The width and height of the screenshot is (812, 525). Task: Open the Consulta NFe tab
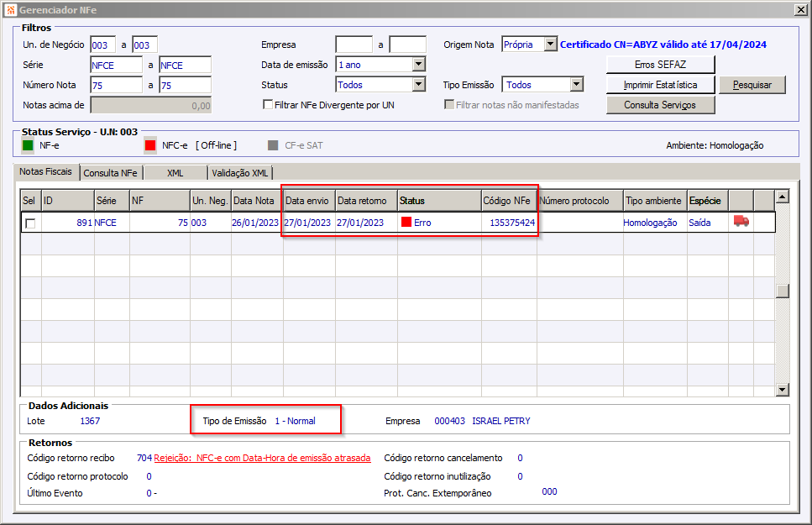tap(111, 172)
